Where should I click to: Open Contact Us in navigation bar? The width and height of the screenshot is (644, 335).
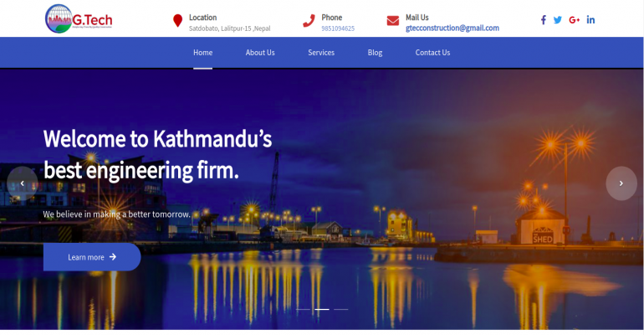coord(432,53)
